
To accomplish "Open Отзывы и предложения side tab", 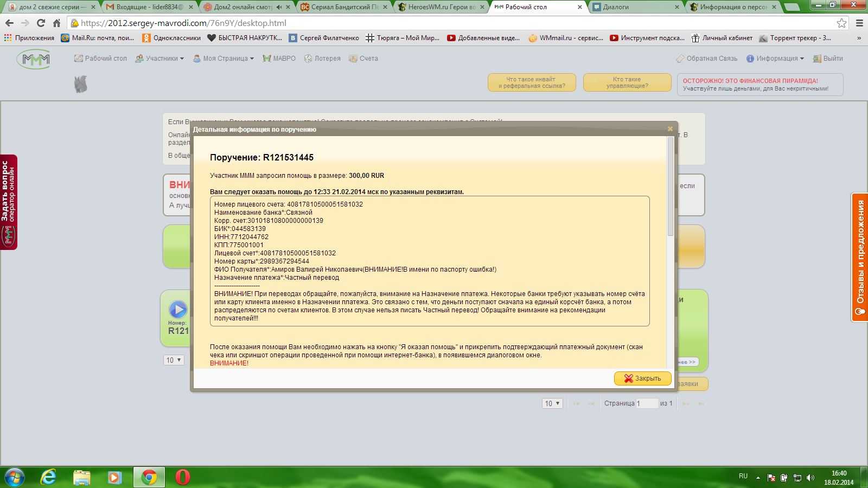I will [x=860, y=257].
